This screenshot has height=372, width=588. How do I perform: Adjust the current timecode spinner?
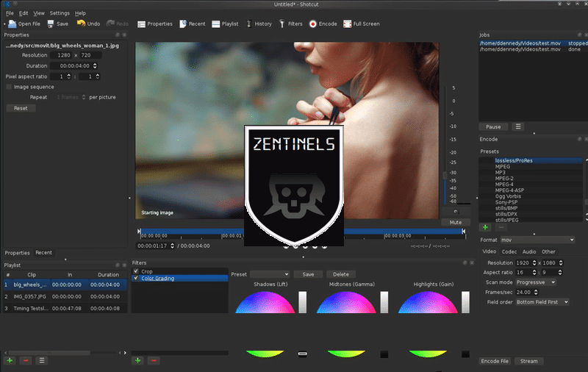(172, 246)
